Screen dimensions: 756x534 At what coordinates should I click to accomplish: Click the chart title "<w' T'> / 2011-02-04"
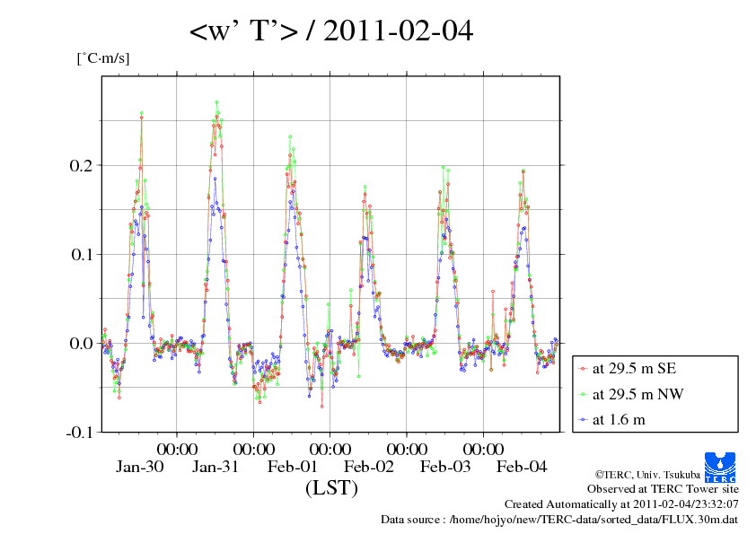click(331, 31)
